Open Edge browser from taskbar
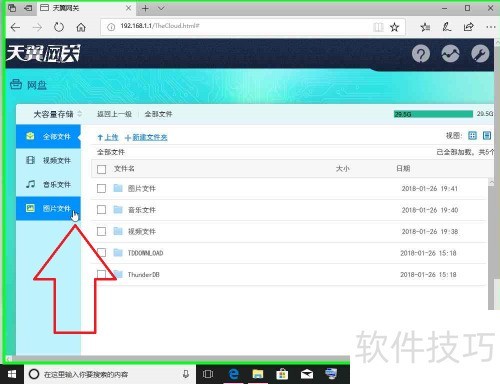This screenshot has width=500, height=384. click(234, 374)
